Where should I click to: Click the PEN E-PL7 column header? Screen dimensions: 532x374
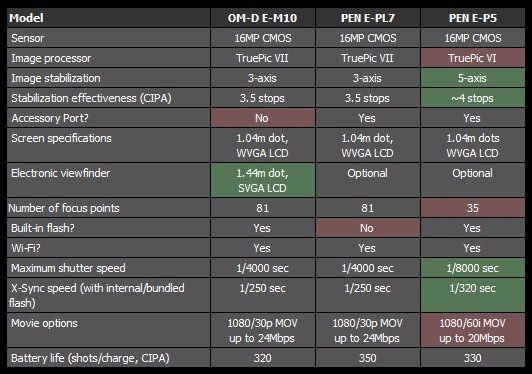[368, 18]
